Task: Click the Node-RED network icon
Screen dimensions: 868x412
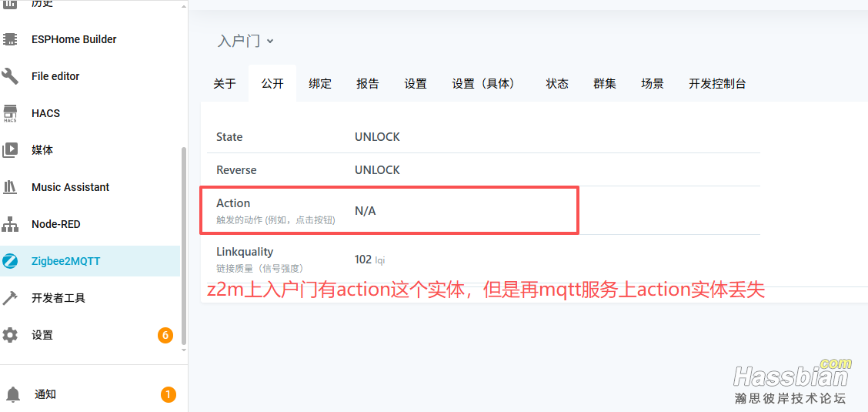Action: point(10,224)
